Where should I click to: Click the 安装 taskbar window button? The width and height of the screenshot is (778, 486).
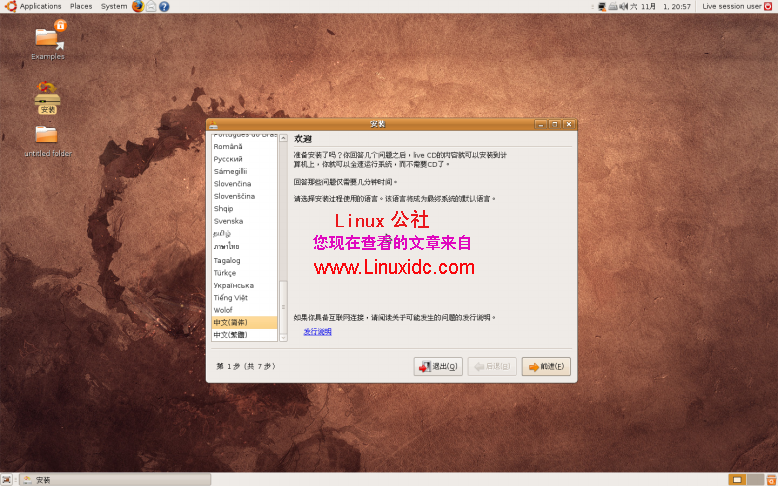tap(115, 480)
